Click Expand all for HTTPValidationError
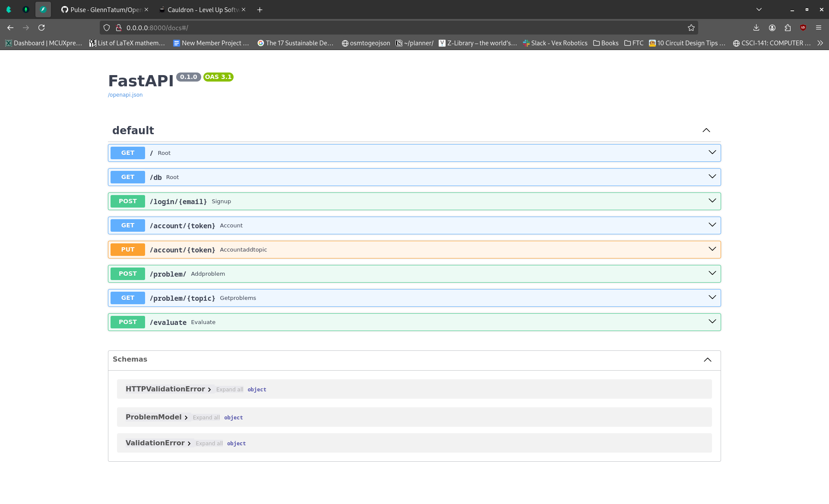This screenshot has height=504, width=829. pyautogui.click(x=229, y=390)
